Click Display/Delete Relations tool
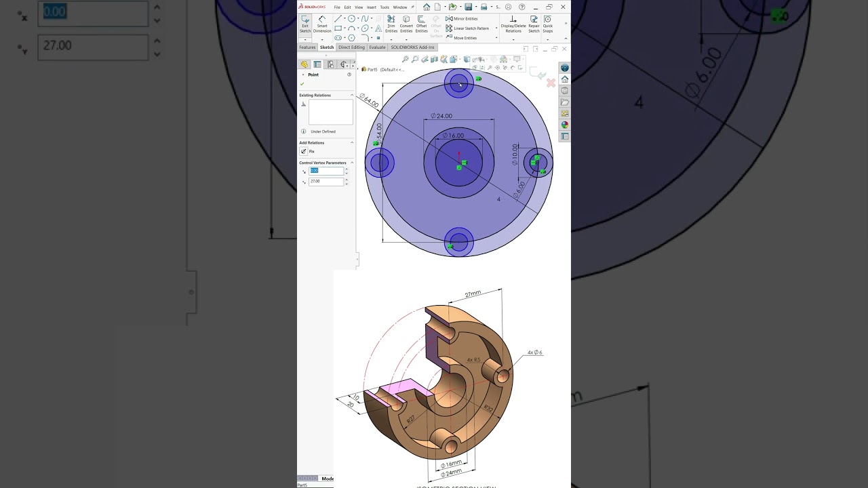Screen dimensions: 868x488 point(513,24)
